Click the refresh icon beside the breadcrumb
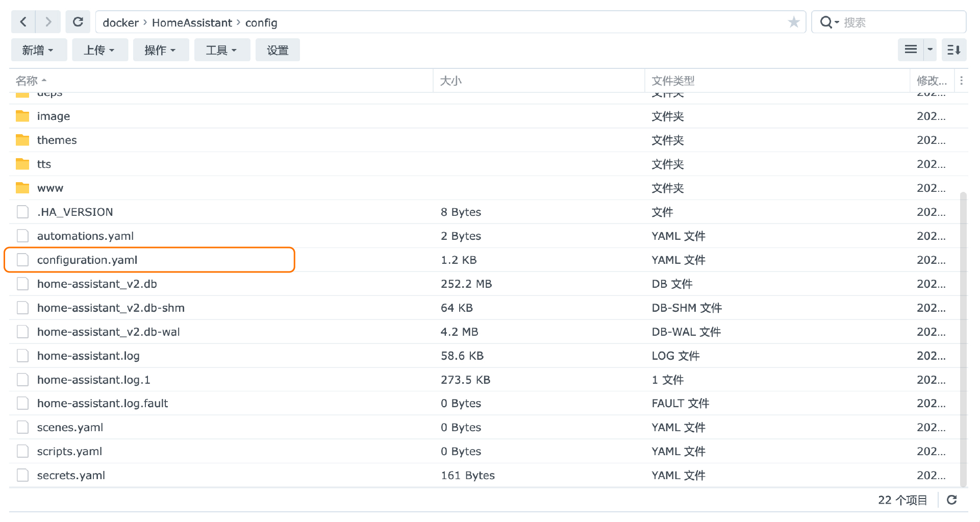Screen dimensions: 980x522 point(78,22)
